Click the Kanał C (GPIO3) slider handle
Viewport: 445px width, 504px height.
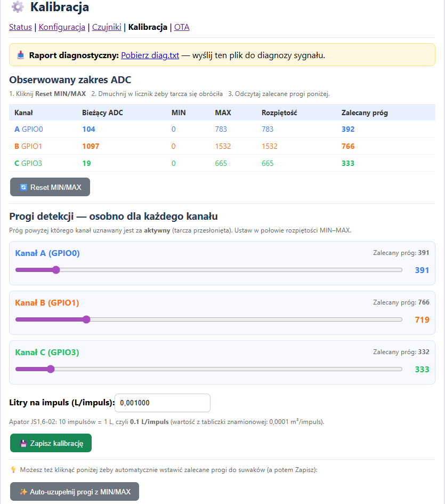click(x=51, y=369)
